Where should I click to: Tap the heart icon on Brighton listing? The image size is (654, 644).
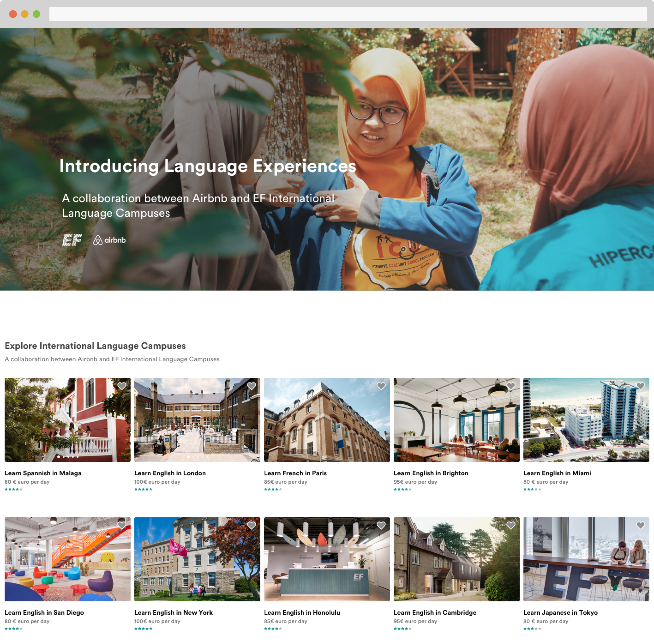511,386
